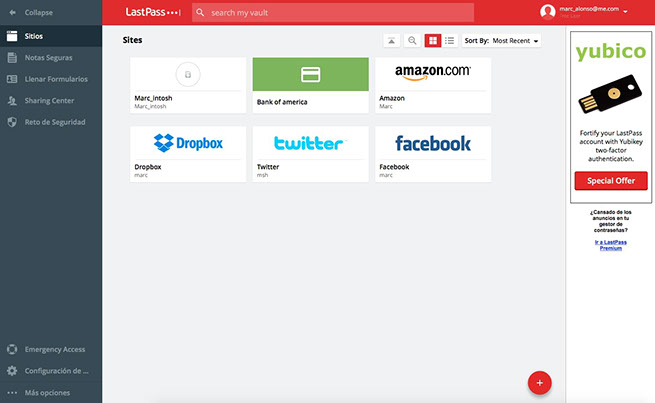Image resolution: width=655 pixels, height=403 pixels.
Task: Switch to list view
Action: point(450,41)
